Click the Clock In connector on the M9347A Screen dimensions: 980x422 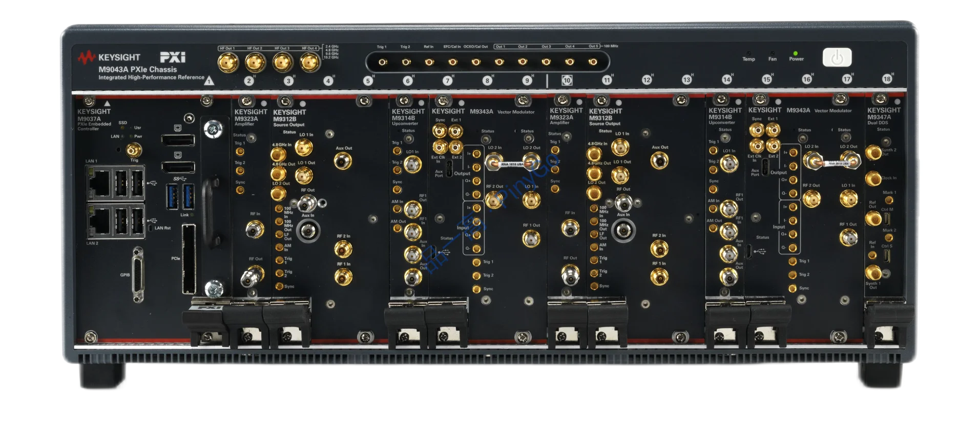pyautogui.click(x=873, y=178)
